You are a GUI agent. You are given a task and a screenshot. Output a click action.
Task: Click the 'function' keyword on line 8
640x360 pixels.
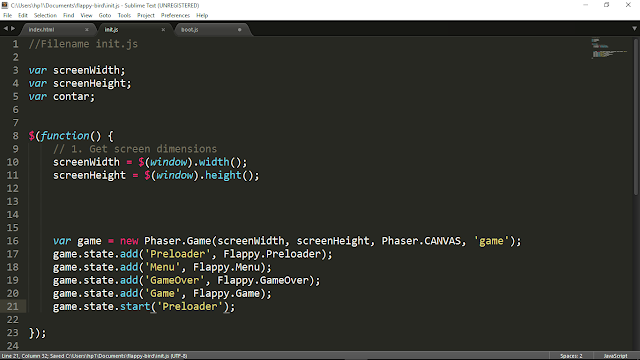[x=65, y=136]
